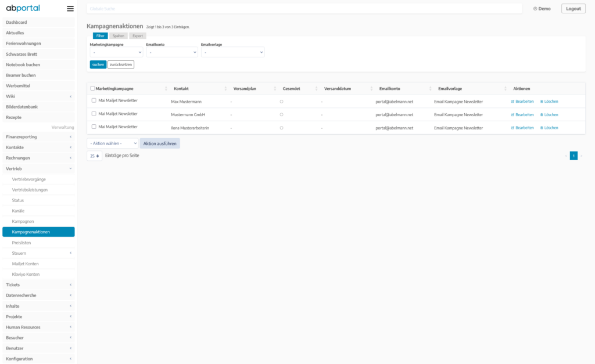The image size is (595, 364).
Task: Click the Demo user icon
Action: tap(535, 9)
